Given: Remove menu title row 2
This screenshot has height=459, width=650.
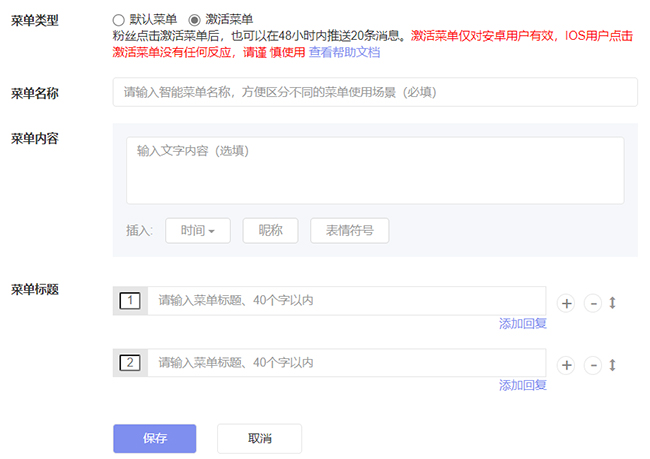Looking at the screenshot, I should coord(593,365).
